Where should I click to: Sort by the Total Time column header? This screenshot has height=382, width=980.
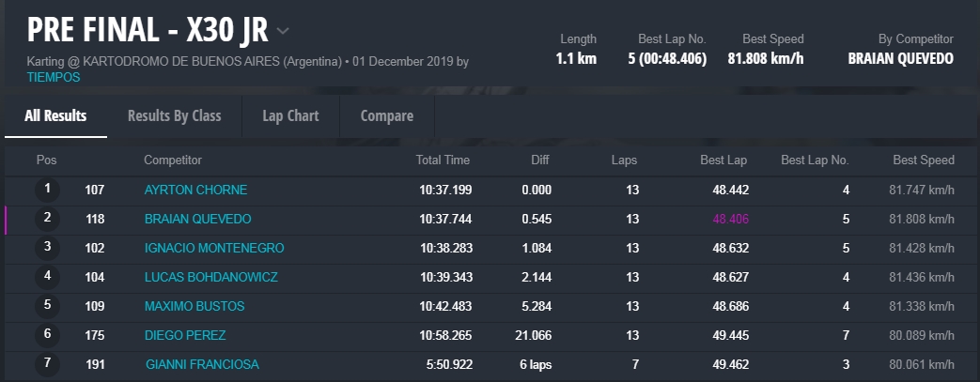tap(443, 160)
